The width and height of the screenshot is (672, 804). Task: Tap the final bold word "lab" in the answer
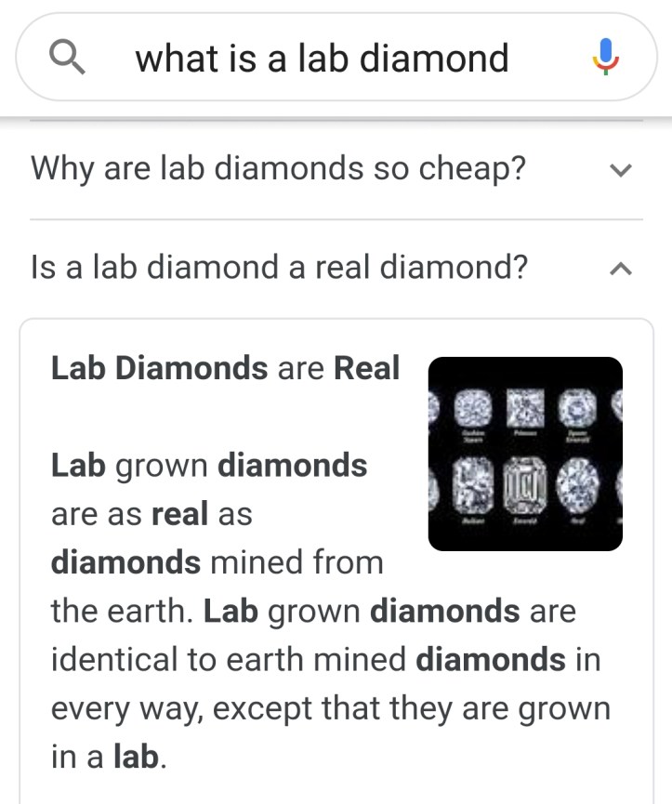point(136,757)
